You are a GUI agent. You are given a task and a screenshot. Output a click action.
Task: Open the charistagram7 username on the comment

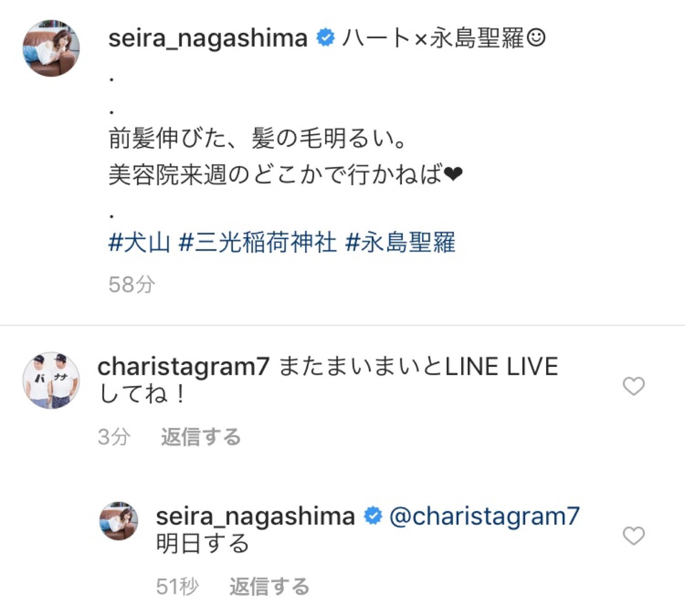[x=183, y=367]
